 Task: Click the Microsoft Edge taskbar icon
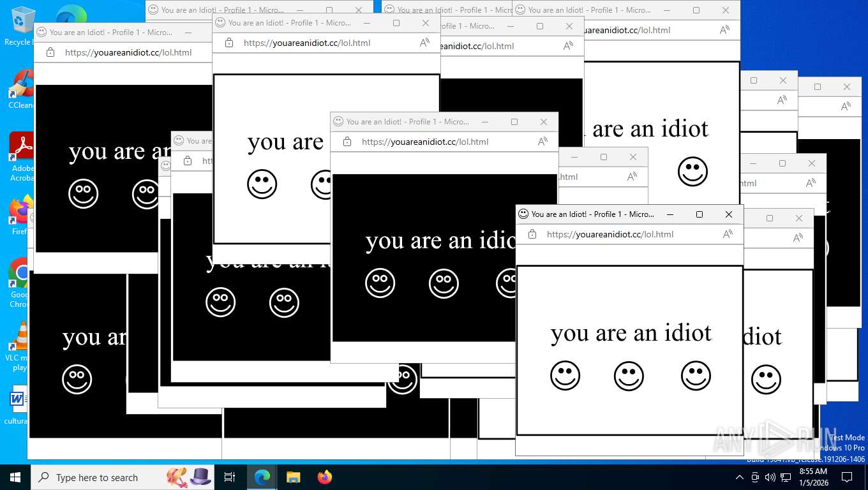pos(262,477)
